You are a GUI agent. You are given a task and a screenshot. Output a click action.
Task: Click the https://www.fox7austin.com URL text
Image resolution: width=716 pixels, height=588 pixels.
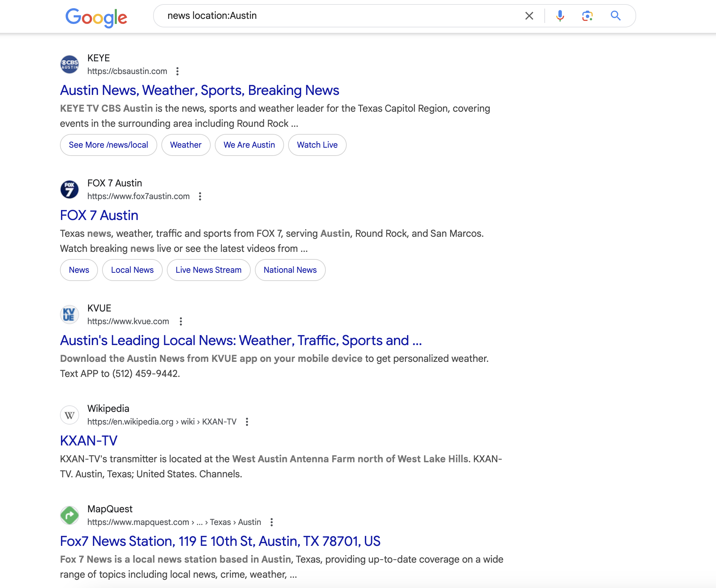[138, 196]
